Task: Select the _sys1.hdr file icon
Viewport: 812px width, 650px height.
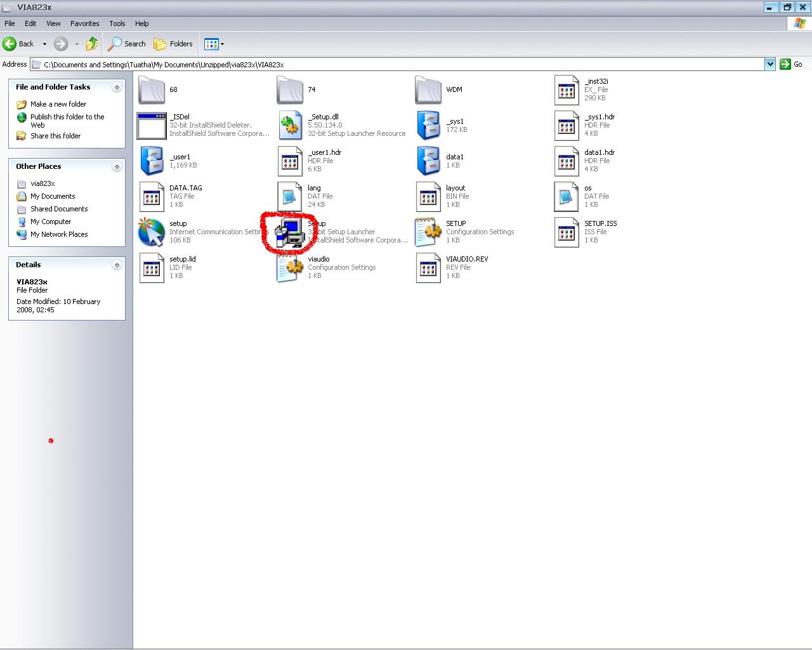Action: click(x=566, y=125)
